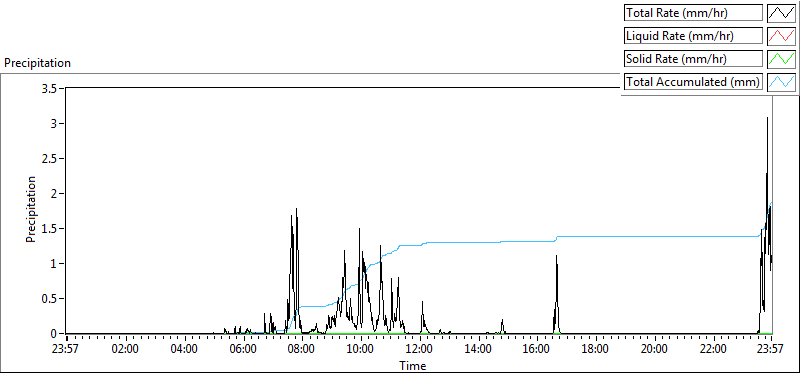Image resolution: width=800 pixels, height=373 pixels.
Task: Click the 08:00 marker on time axis
Action: pyautogui.click(x=302, y=350)
